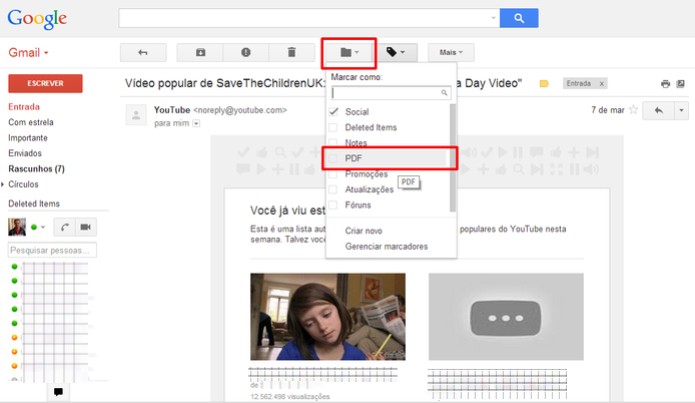Click the ESCREVER compose button
695x403 pixels.
45,83
